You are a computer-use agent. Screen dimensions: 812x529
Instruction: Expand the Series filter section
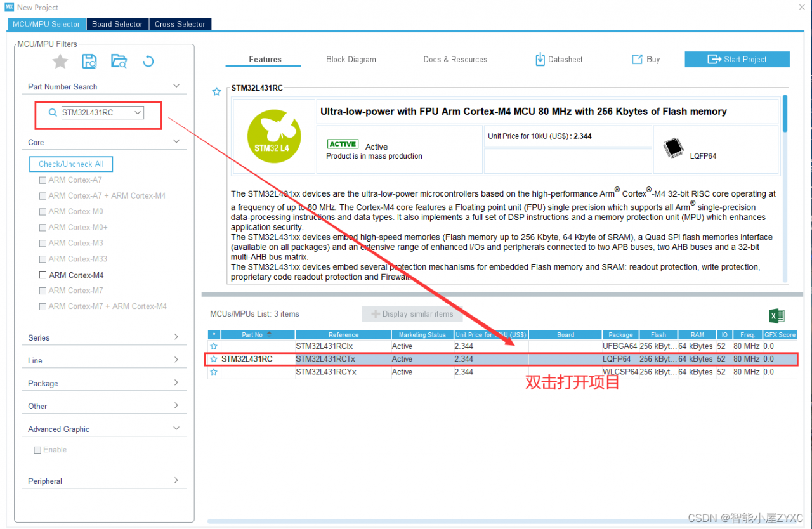[176, 337]
